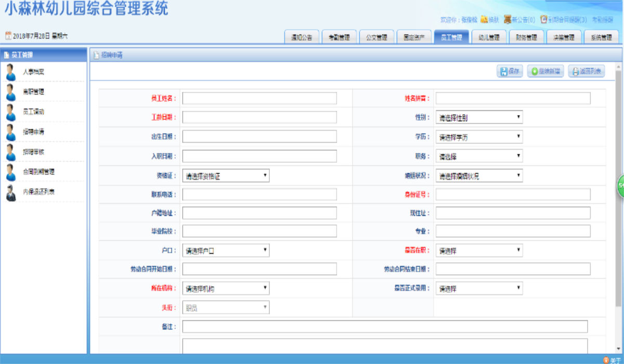Click the 入职日期 hire date field
Image resolution: width=624 pixels, height=364 pixels.
pos(259,156)
